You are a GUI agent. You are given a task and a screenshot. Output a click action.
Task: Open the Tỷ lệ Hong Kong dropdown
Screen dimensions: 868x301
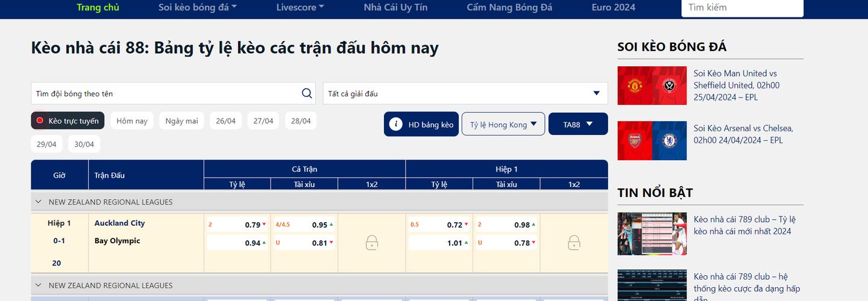pos(503,125)
